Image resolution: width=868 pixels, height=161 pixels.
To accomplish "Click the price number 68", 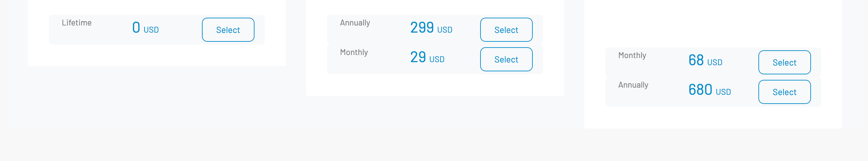I will tap(696, 60).
